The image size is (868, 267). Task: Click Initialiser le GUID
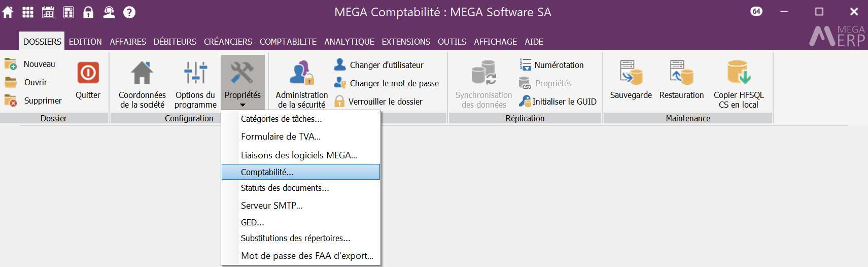point(564,102)
